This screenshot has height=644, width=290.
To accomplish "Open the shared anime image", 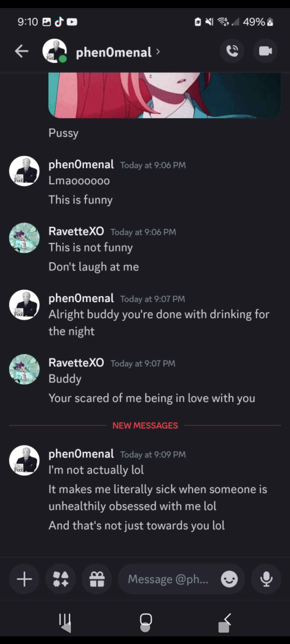I will (x=164, y=95).
